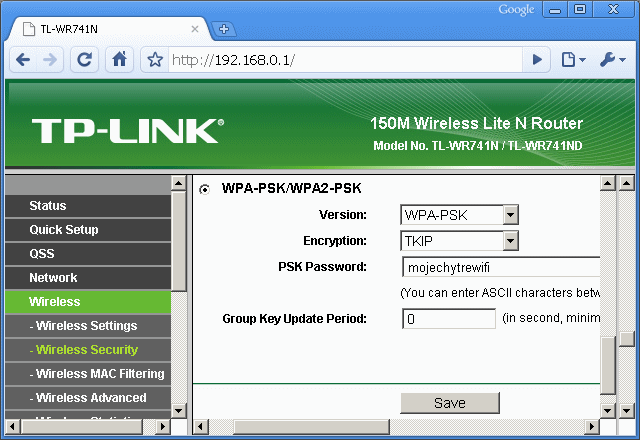Minimize the browser window

click(x=555, y=9)
